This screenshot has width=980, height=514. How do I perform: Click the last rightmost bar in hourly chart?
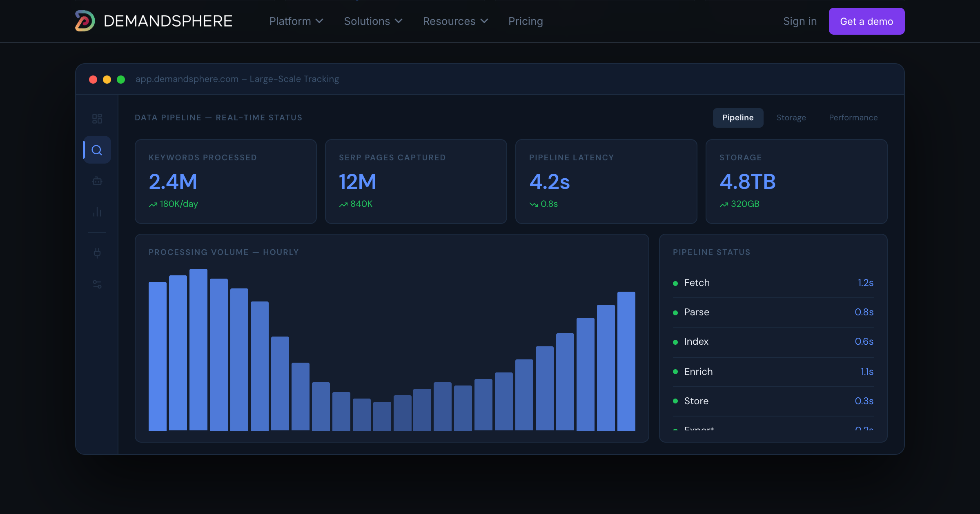[x=626, y=361]
